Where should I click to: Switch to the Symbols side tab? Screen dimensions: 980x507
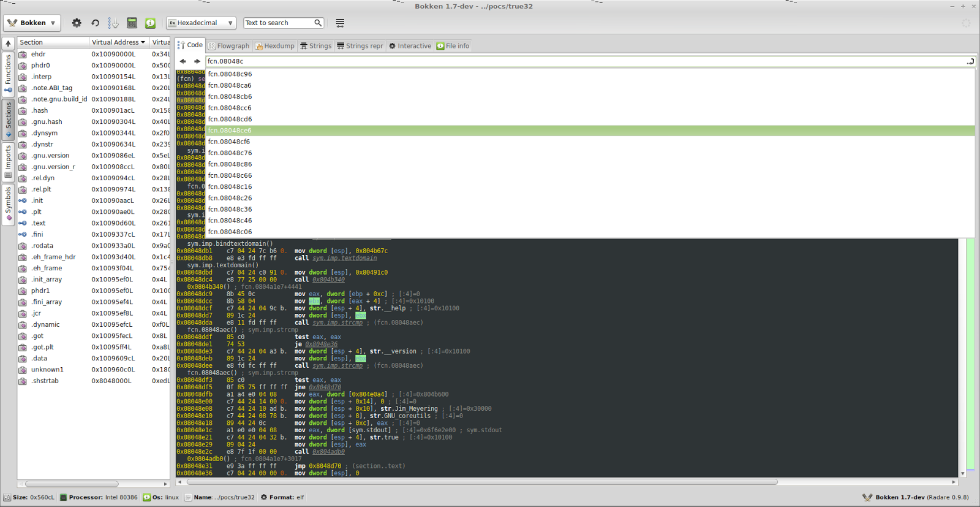pos(9,205)
